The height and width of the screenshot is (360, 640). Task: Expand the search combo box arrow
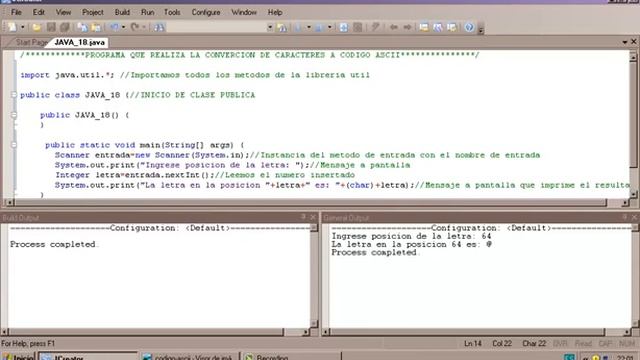point(270,27)
